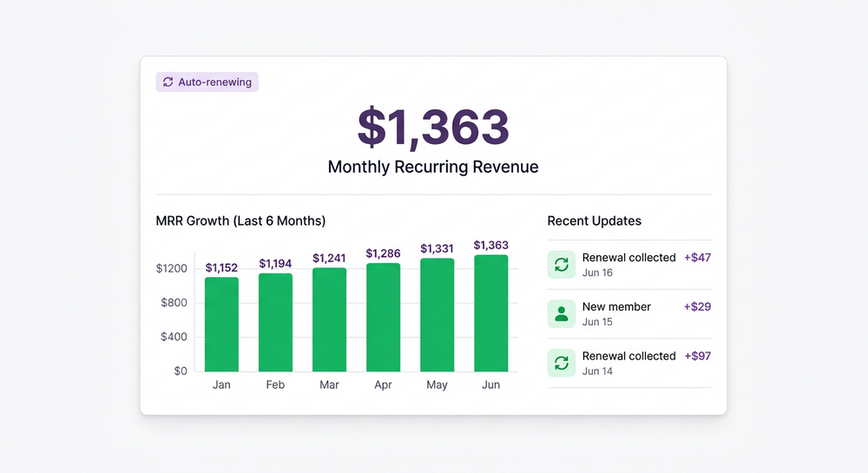Click the Apr x-axis label
The height and width of the screenshot is (473, 868).
[383, 384]
